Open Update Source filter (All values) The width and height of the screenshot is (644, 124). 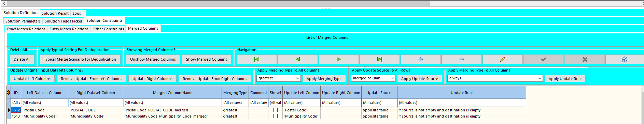coord(379,103)
